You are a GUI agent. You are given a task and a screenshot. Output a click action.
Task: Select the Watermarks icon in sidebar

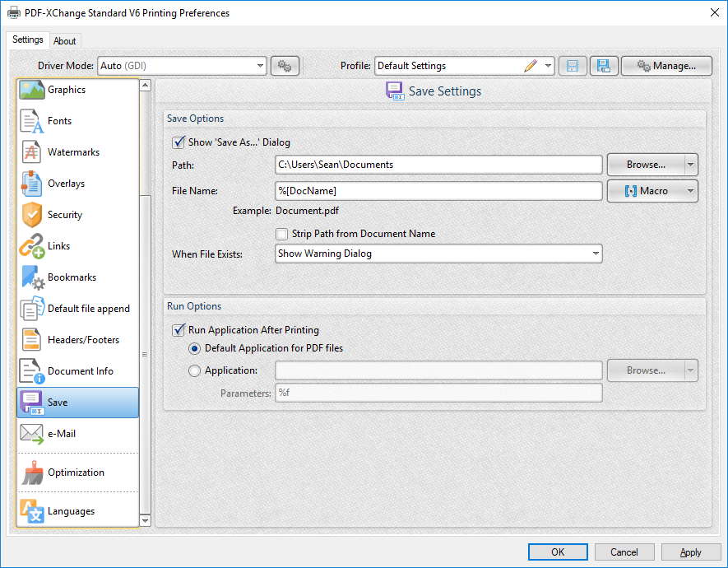click(x=31, y=152)
